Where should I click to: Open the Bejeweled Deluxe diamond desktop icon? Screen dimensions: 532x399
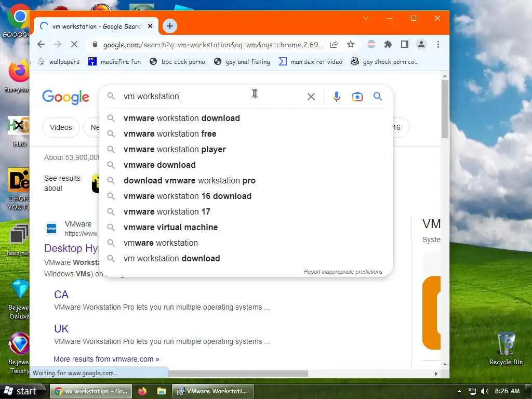coord(19,299)
